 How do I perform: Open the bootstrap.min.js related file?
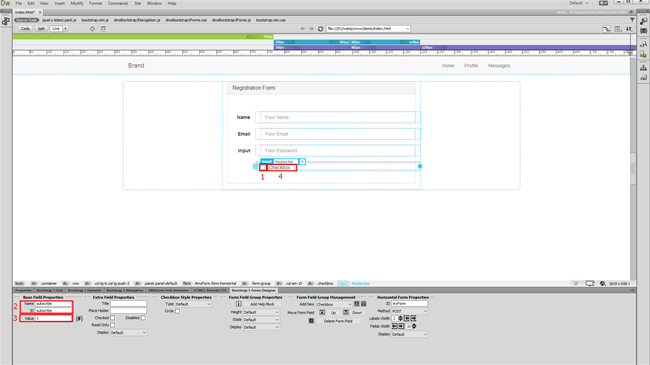click(x=95, y=20)
